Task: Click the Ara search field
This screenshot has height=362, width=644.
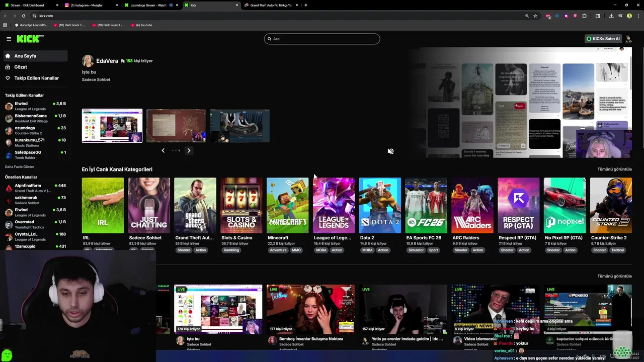Action: (322, 39)
